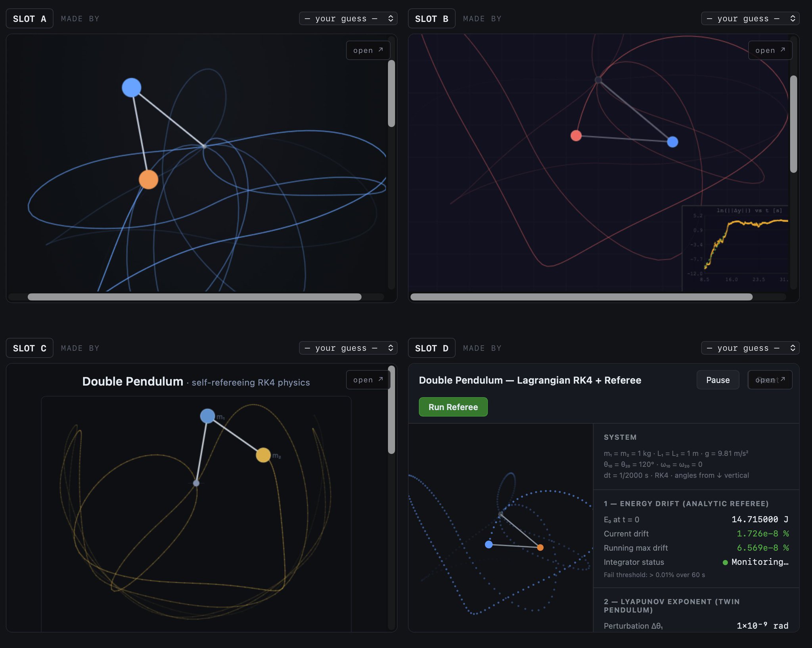
Task: Expand the Slot A 'your guess' dropdown
Action: point(348,19)
